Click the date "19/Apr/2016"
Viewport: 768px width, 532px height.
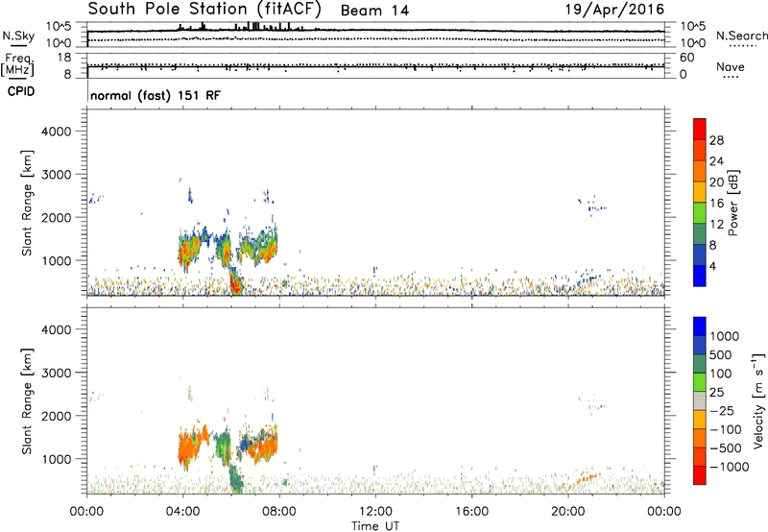[614, 9]
